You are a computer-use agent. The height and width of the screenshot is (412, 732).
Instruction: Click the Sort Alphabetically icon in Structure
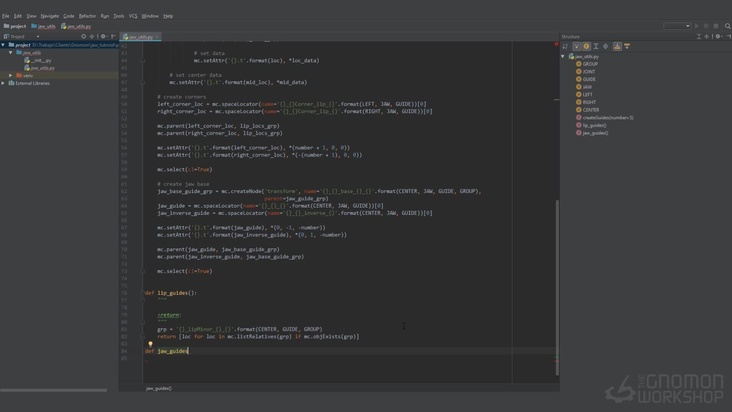pyautogui.click(x=566, y=46)
